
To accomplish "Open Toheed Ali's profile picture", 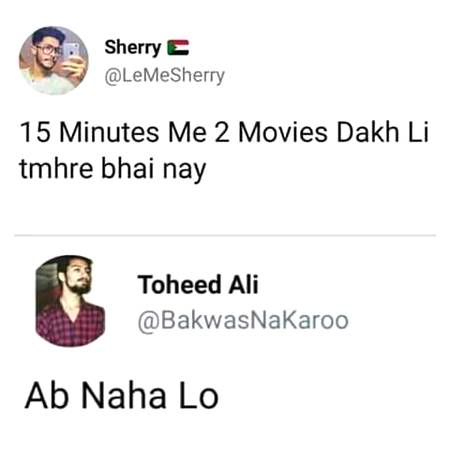I will coord(70,301).
